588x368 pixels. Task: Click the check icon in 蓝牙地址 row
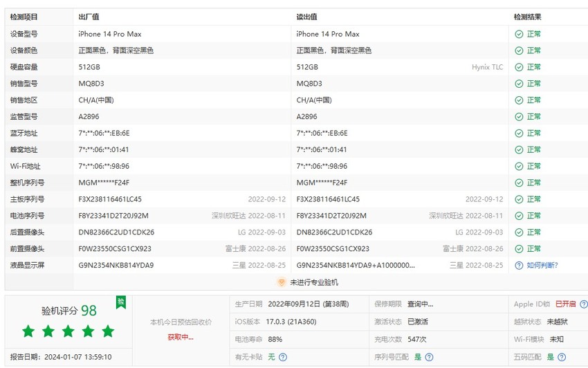point(519,134)
